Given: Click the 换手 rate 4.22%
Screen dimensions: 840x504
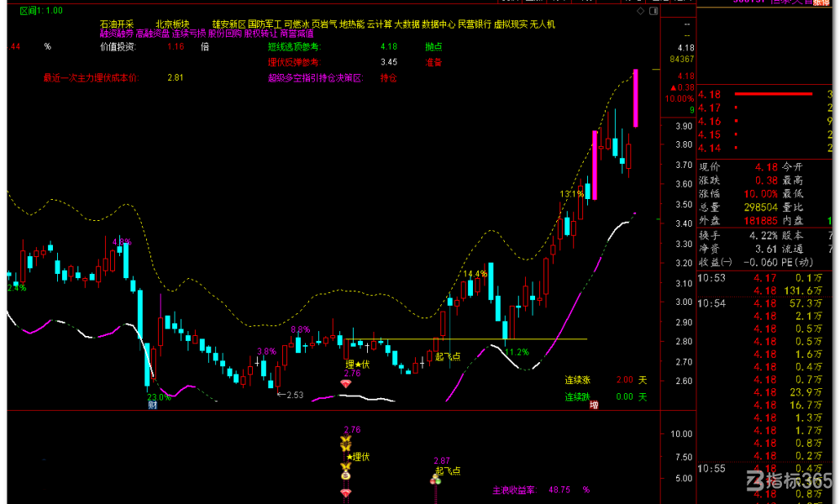Looking at the screenshot, I should [764, 235].
